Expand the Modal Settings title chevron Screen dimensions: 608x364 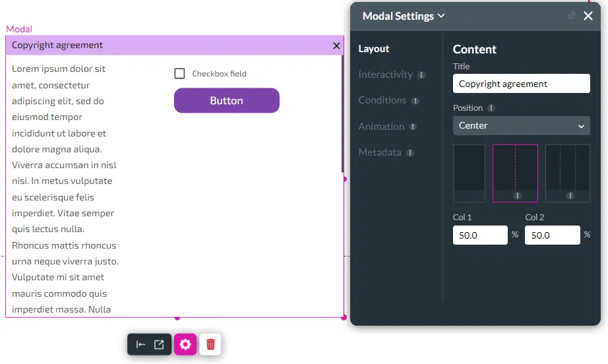[441, 16]
